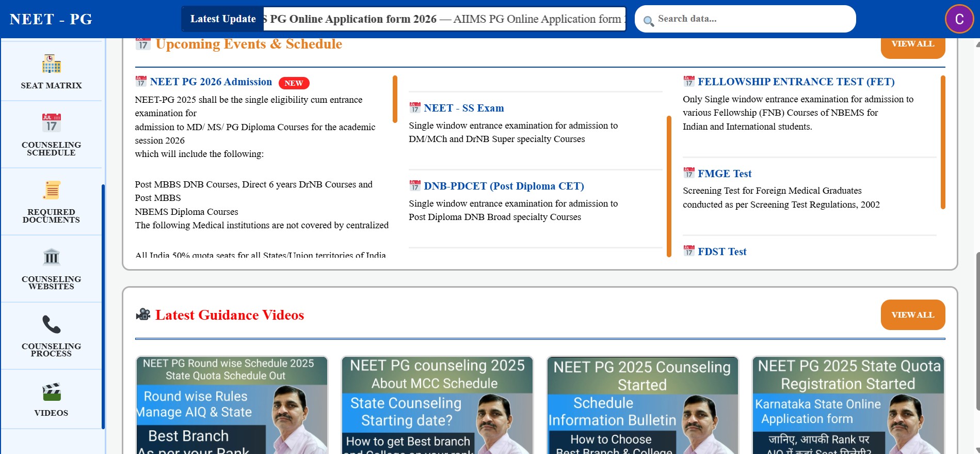Click the NEET - PG site logo

(x=51, y=19)
